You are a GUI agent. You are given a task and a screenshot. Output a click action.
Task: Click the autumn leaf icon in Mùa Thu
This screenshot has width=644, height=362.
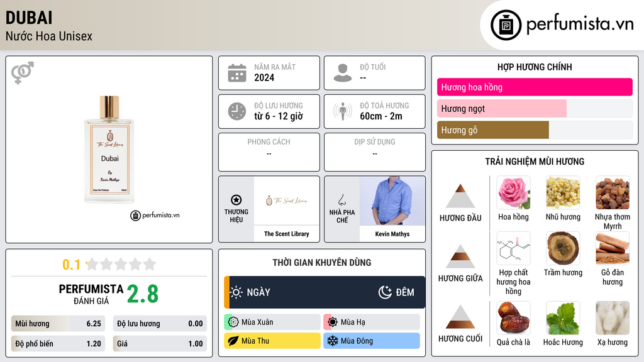pos(233,341)
